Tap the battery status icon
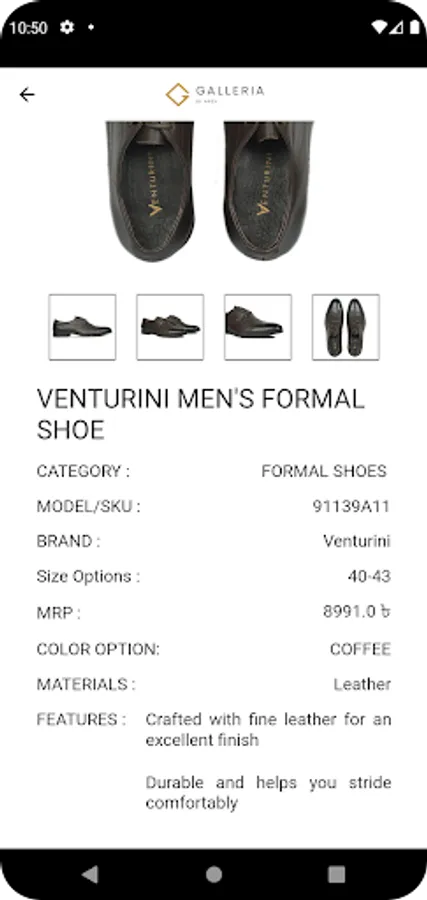Image resolution: width=427 pixels, height=900 pixels. [x=414, y=27]
